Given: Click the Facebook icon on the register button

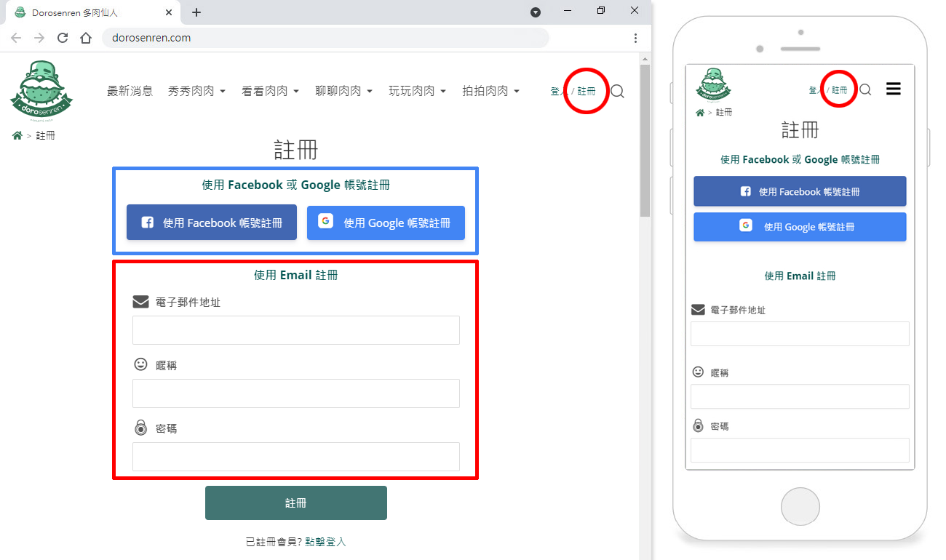Looking at the screenshot, I should [x=148, y=222].
